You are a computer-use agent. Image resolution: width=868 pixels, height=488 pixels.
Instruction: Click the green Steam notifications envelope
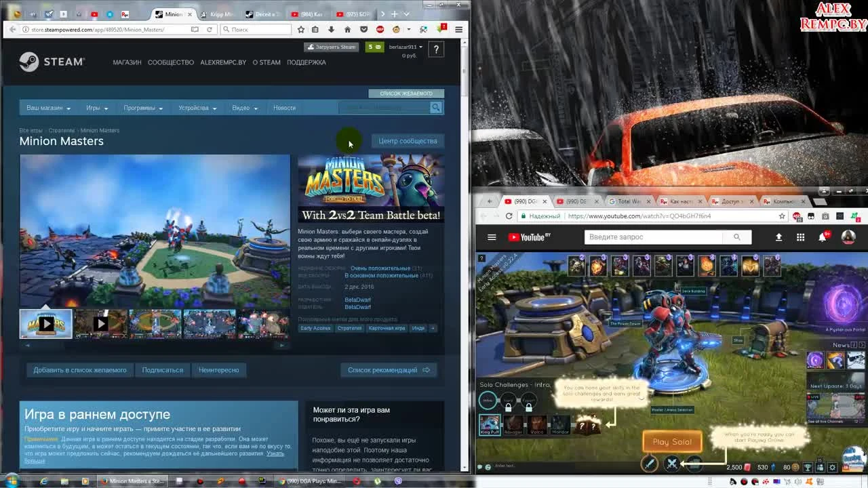click(374, 47)
